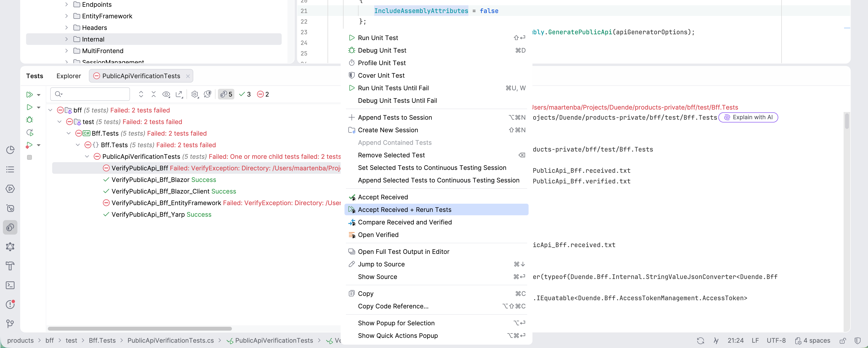Click the Explain with AI button
868x348 pixels.
tap(748, 117)
